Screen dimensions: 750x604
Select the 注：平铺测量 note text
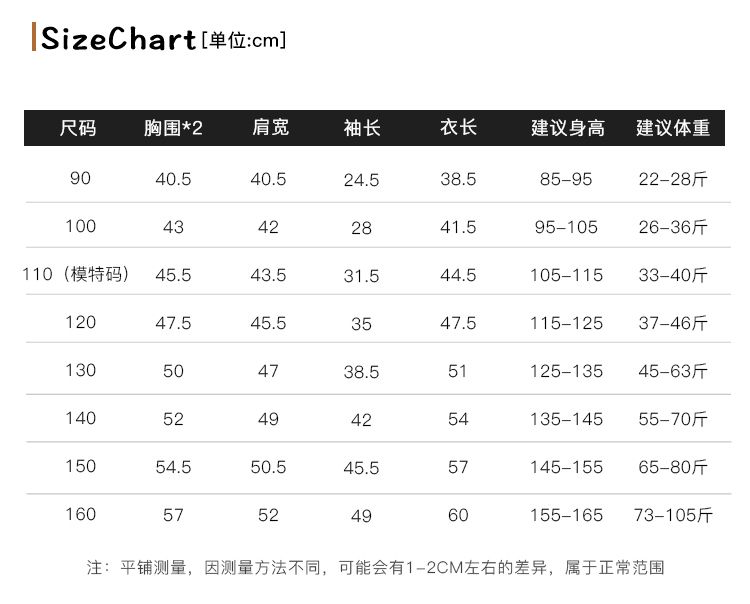click(136, 568)
